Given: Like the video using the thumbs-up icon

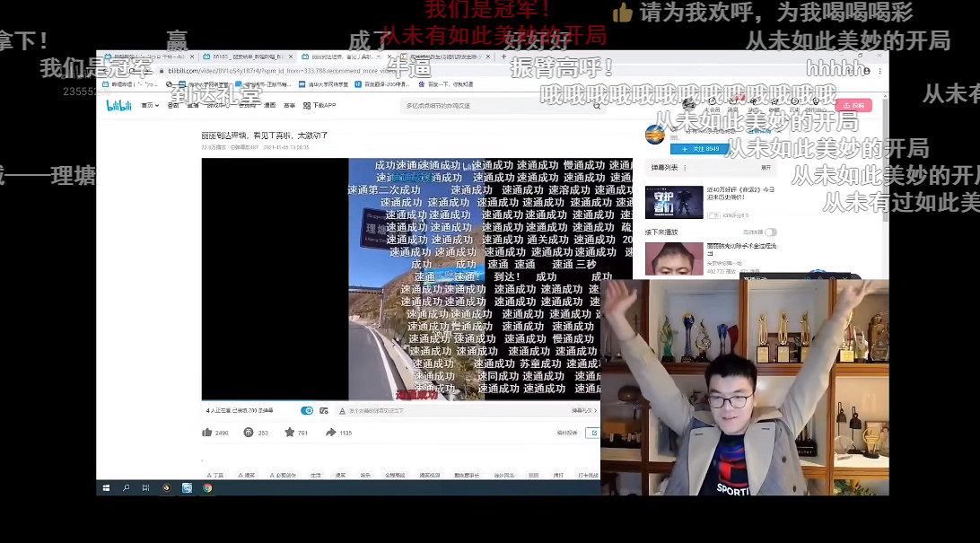Looking at the screenshot, I should 208,433.
